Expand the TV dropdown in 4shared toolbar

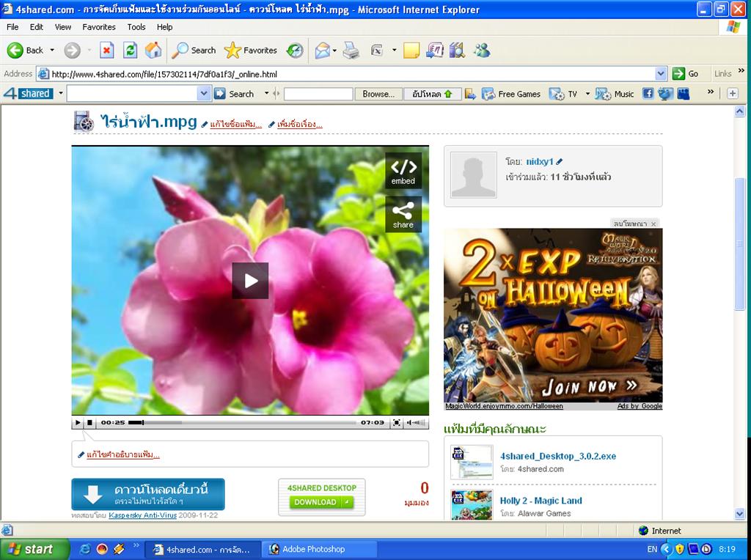coord(587,94)
